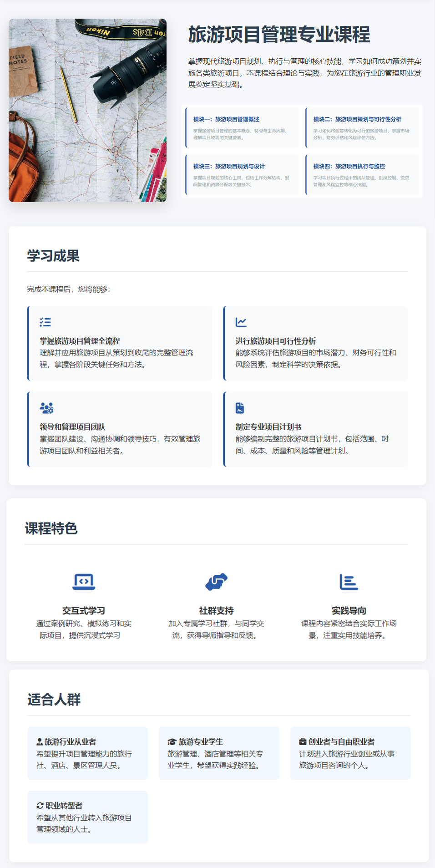Open the 模块三：旅游项目规划与设计 card
Viewport: 435px width, 868px height.
click(x=242, y=175)
